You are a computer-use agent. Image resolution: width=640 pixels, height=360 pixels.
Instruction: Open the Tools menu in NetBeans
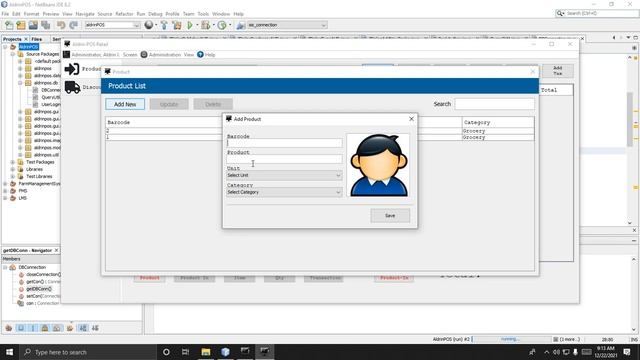203,14
